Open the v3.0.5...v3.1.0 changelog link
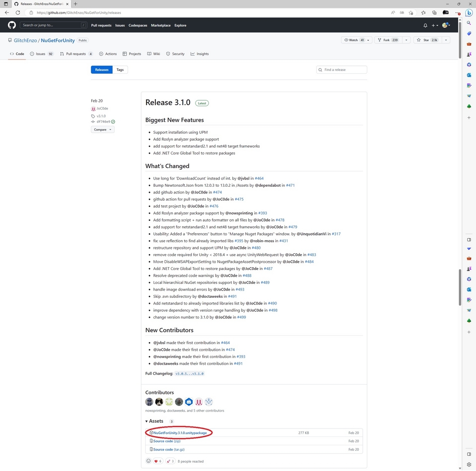Screen dimensions: 476x471 [190, 374]
